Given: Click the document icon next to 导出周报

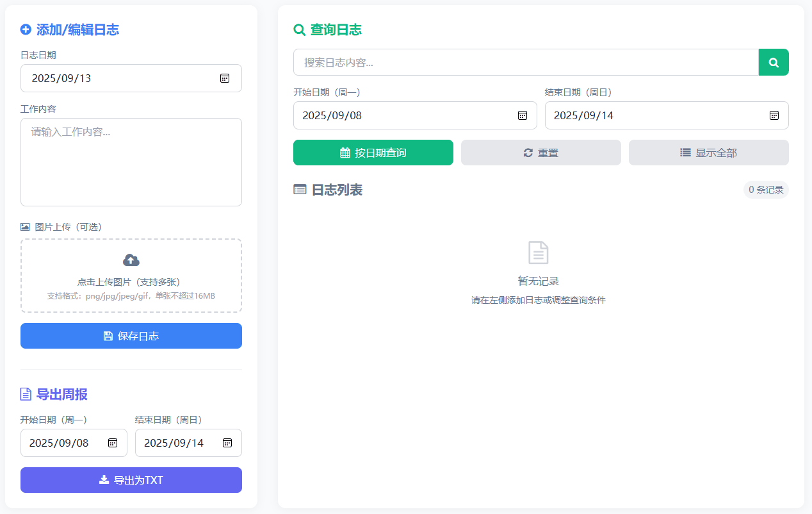Looking at the screenshot, I should click(25, 394).
